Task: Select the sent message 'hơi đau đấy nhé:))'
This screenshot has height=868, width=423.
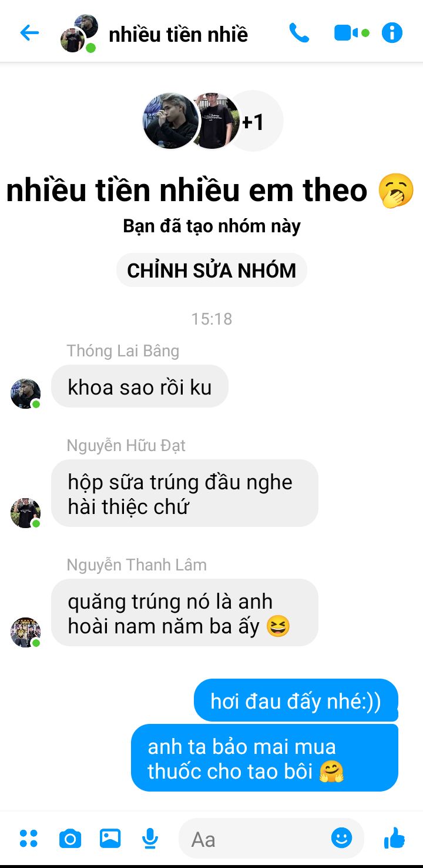Action: (x=296, y=700)
